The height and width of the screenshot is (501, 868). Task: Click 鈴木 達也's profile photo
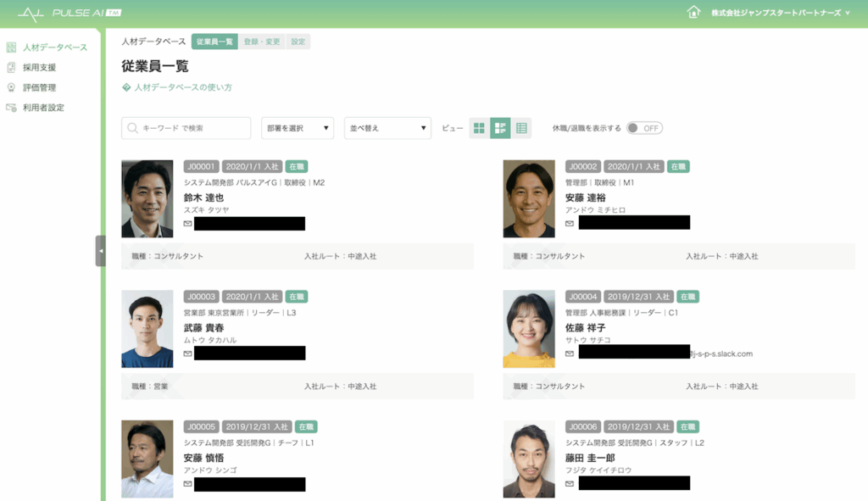point(147,198)
